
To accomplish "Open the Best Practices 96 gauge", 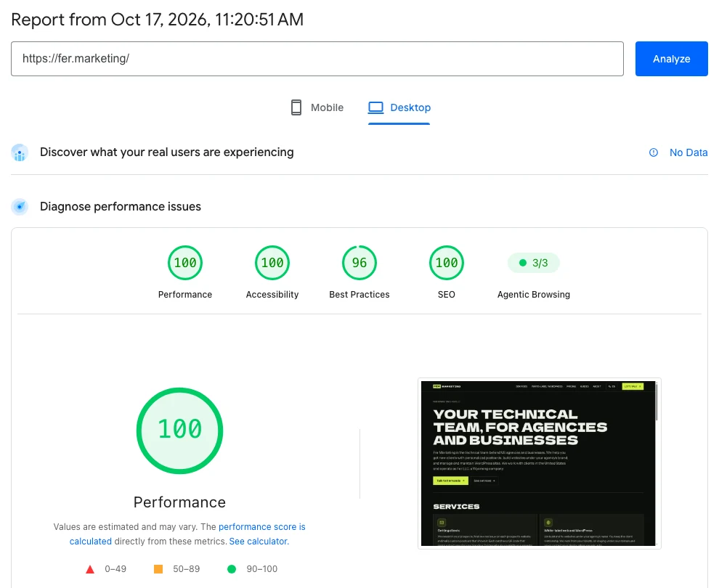I will tap(359, 263).
